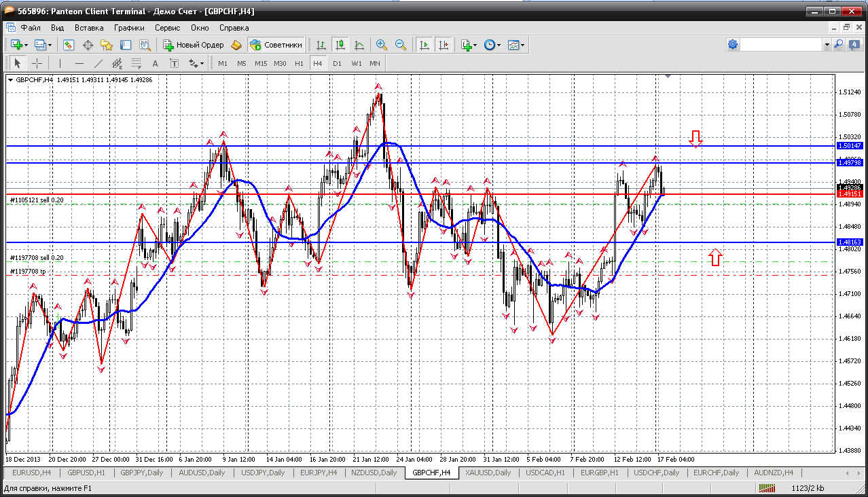Open the Market Watch window icon
868x497 pixels.
coord(69,45)
